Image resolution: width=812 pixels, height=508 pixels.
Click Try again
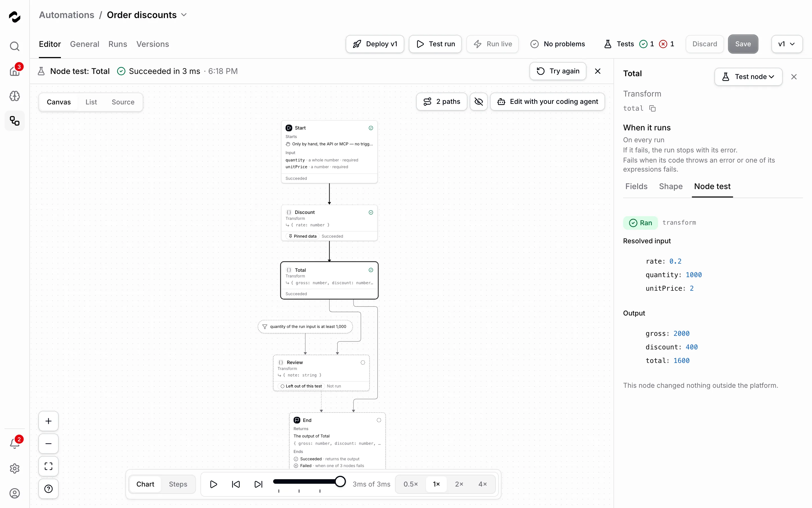pyautogui.click(x=558, y=71)
